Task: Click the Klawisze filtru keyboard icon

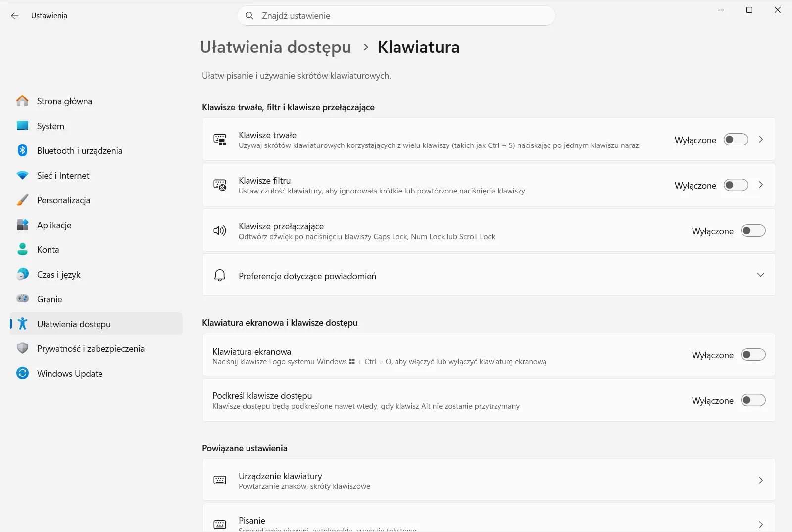Action: coord(220,185)
